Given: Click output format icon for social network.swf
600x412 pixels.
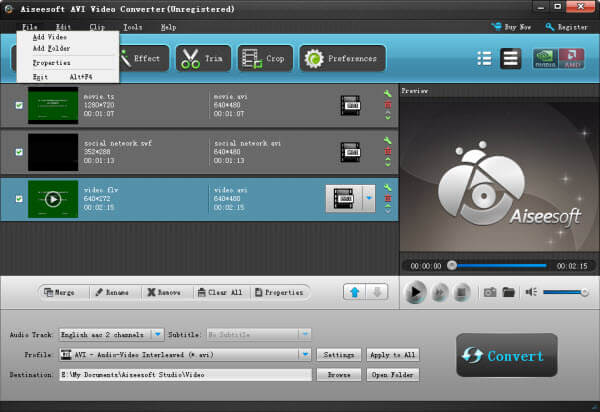Looking at the screenshot, I should pyautogui.click(x=350, y=152).
